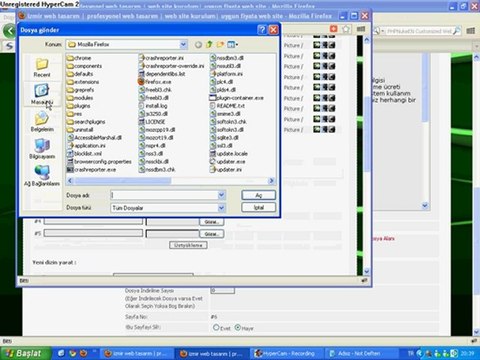Image resolution: width=480 pixels, height=360 pixels.
Task: Click the file list horizontal scrollbar thumb
Action: coord(123,181)
